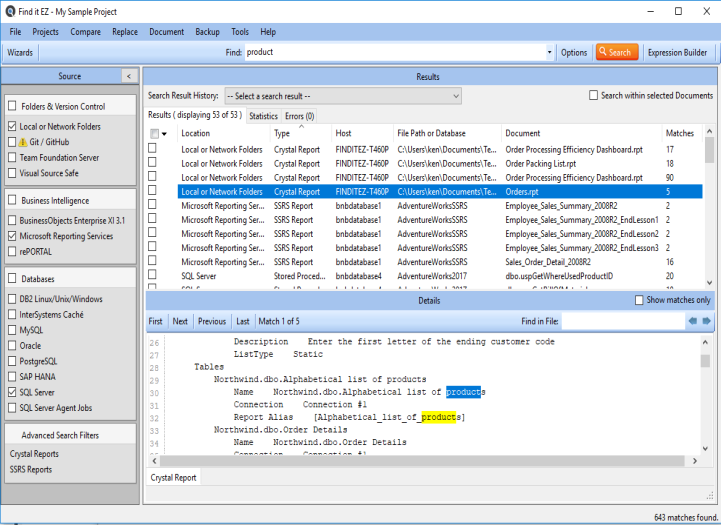Image resolution: width=721 pixels, height=525 pixels.
Task: Enable InterSystems Caché database
Action: [12, 314]
